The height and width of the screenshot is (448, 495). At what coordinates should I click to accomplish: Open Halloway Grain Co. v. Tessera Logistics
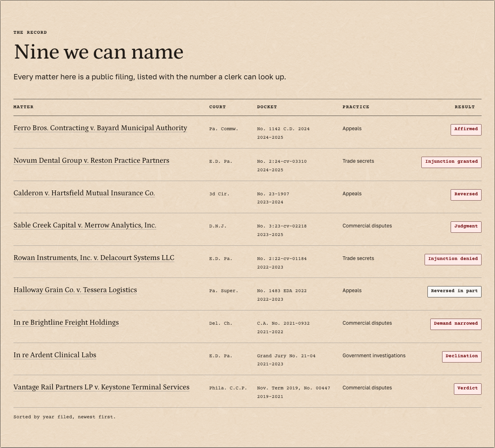(x=75, y=290)
